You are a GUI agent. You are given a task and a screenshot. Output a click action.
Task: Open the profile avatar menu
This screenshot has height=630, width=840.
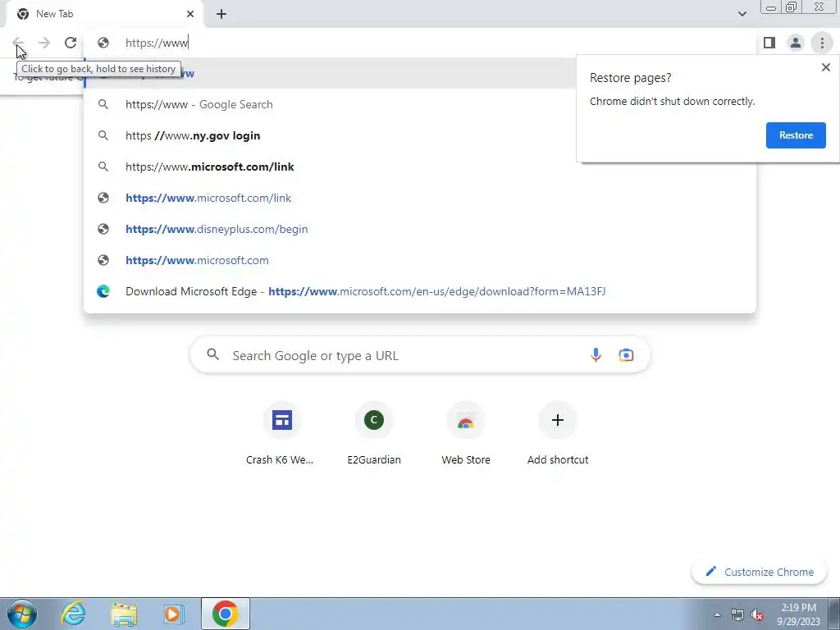796,43
